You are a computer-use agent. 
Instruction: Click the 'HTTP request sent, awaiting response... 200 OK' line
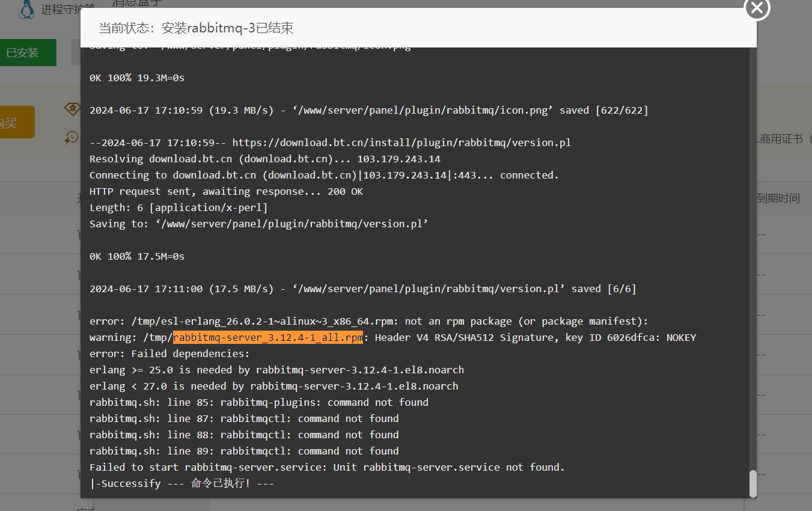click(226, 191)
